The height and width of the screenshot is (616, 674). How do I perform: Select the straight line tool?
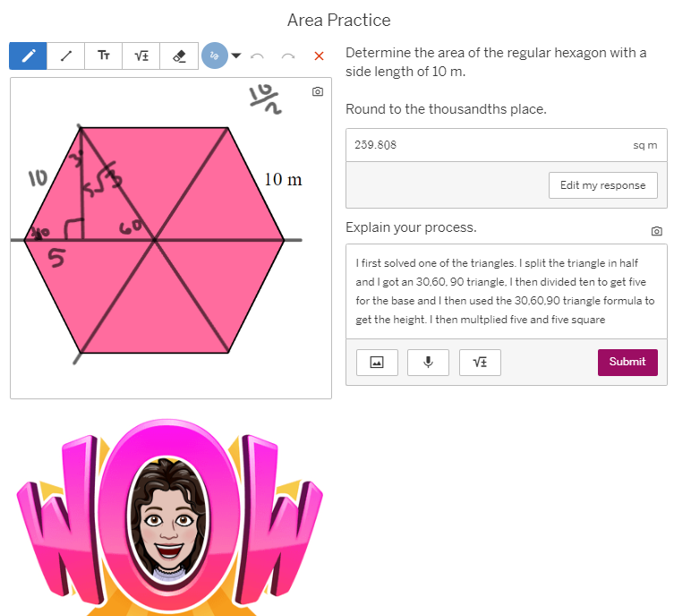65,56
